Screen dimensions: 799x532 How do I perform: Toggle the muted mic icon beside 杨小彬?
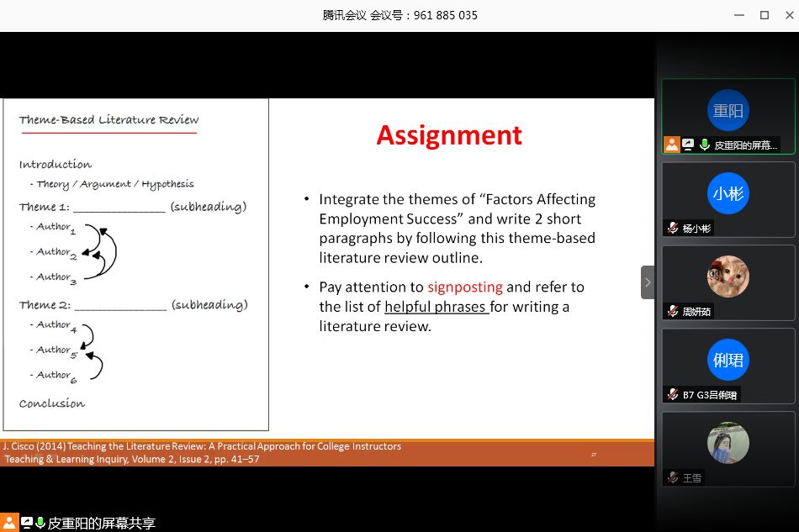point(672,228)
